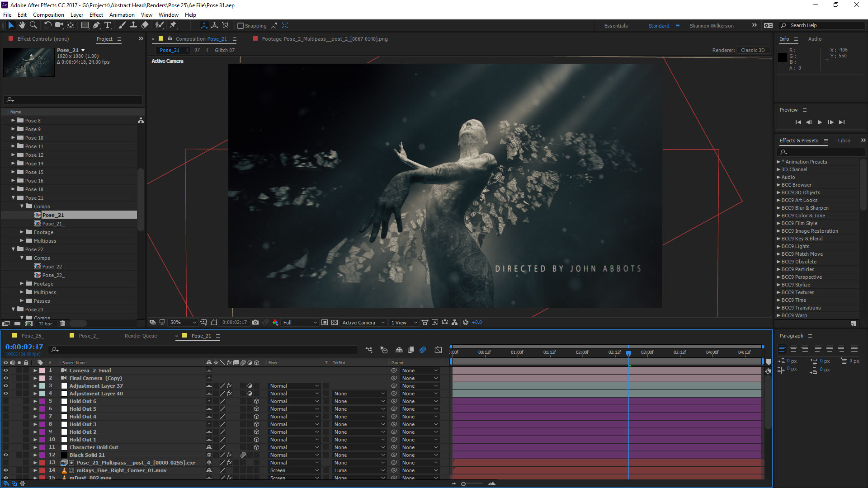Open the Composition menu
Image resolution: width=868 pixels, height=488 pixels.
pyautogui.click(x=48, y=15)
